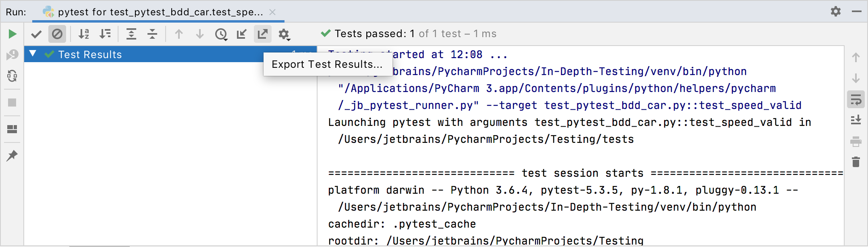Collapse all test result nodes
This screenshot has width=868, height=247.
tap(152, 34)
